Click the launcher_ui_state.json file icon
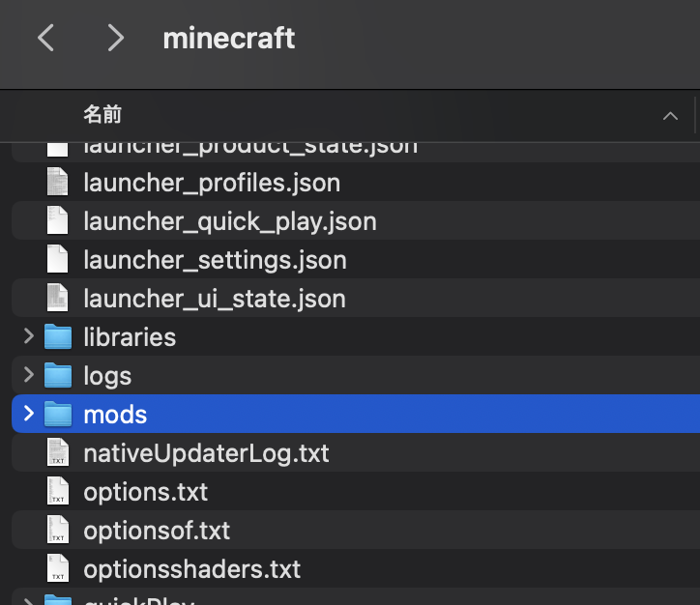Viewport: 700px width, 605px height. pos(58,297)
